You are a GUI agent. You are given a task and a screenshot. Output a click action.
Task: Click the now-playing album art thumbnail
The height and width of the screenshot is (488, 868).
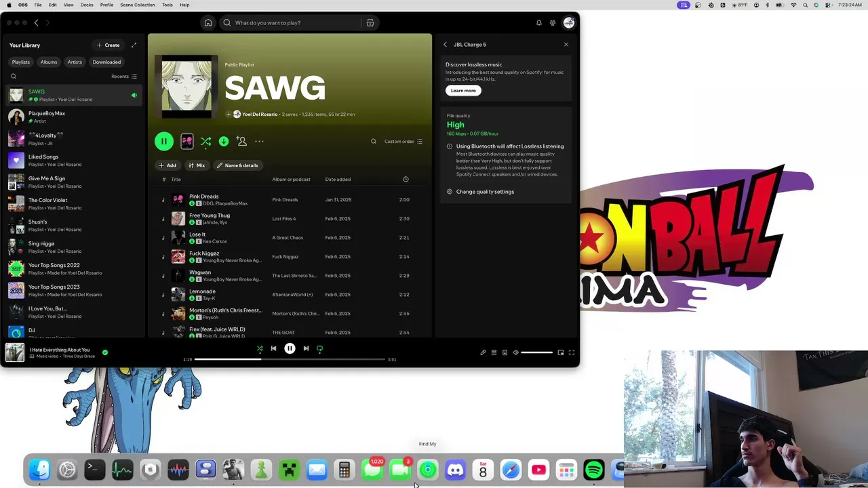tap(15, 352)
